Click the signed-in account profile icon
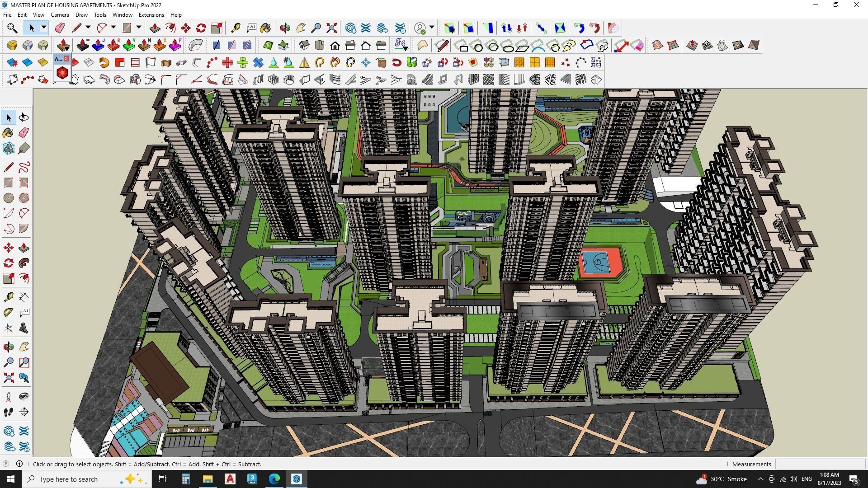This screenshot has width=868, height=488. (x=420, y=28)
